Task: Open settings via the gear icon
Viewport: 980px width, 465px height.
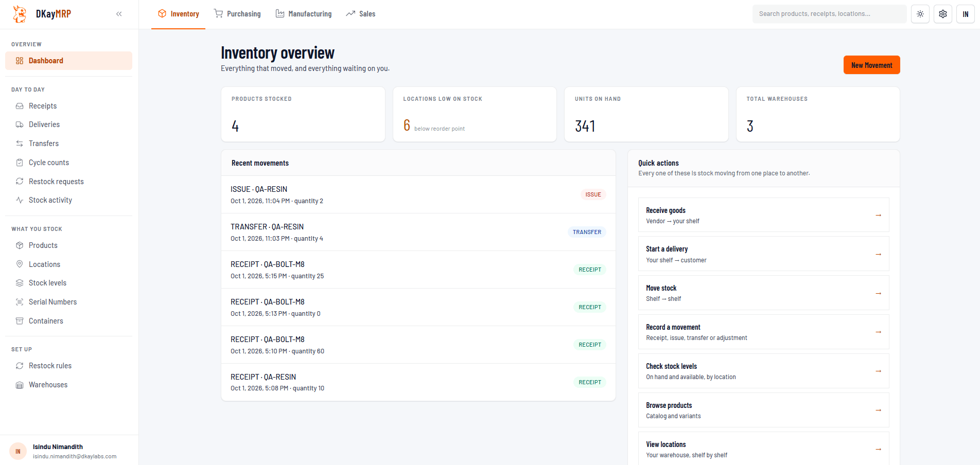Action: pos(943,14)
